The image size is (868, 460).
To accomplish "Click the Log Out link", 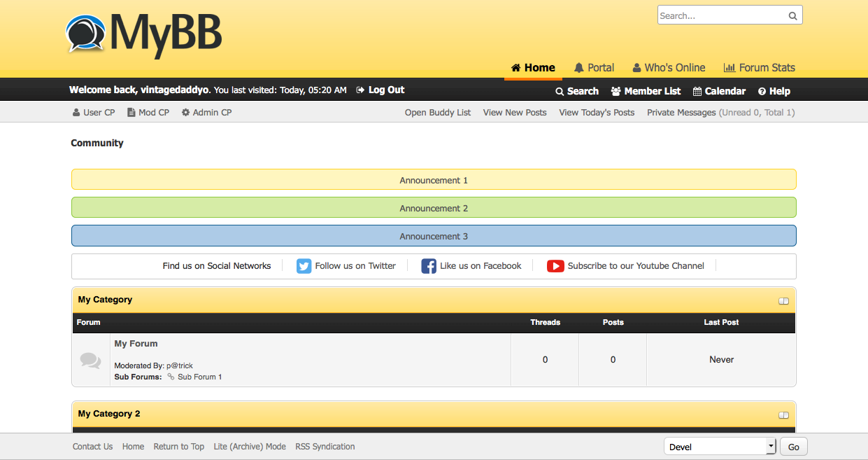I will pos(380,90).
